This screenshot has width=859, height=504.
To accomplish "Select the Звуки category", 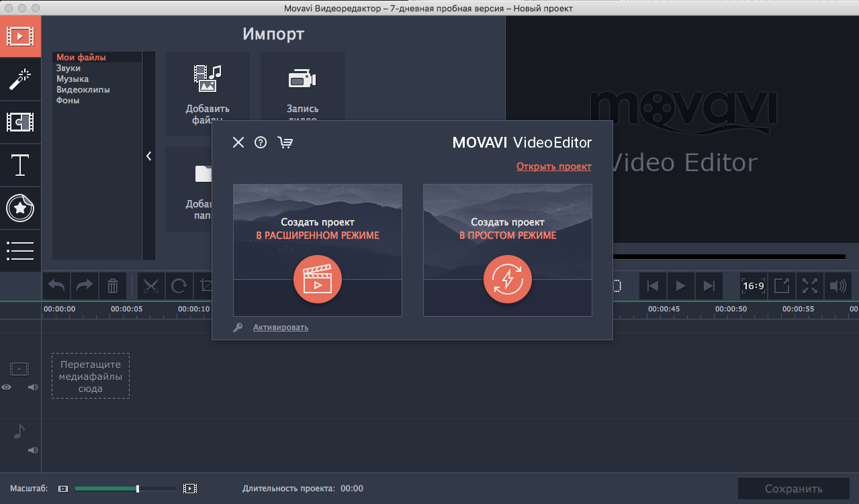I will [69, 68].
